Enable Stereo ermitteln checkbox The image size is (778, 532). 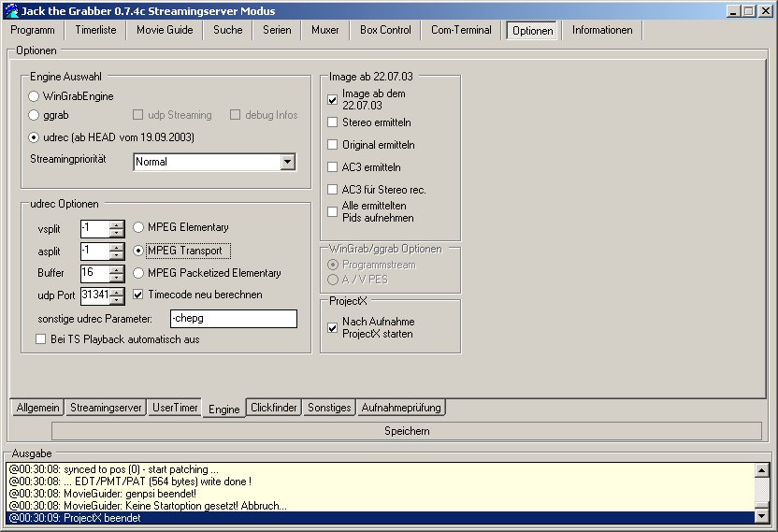(x=333, y=122)
